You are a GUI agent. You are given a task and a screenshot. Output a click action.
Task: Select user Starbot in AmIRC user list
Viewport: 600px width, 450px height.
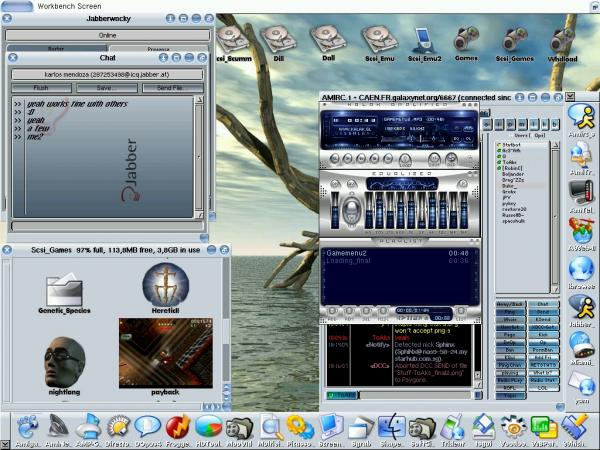(510, 145)
